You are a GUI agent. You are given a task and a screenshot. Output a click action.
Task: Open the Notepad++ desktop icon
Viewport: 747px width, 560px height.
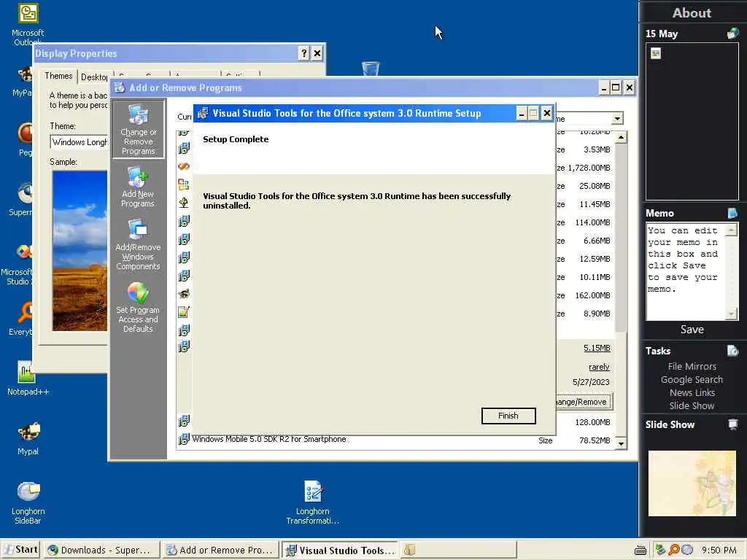click(x=28, y=378)
